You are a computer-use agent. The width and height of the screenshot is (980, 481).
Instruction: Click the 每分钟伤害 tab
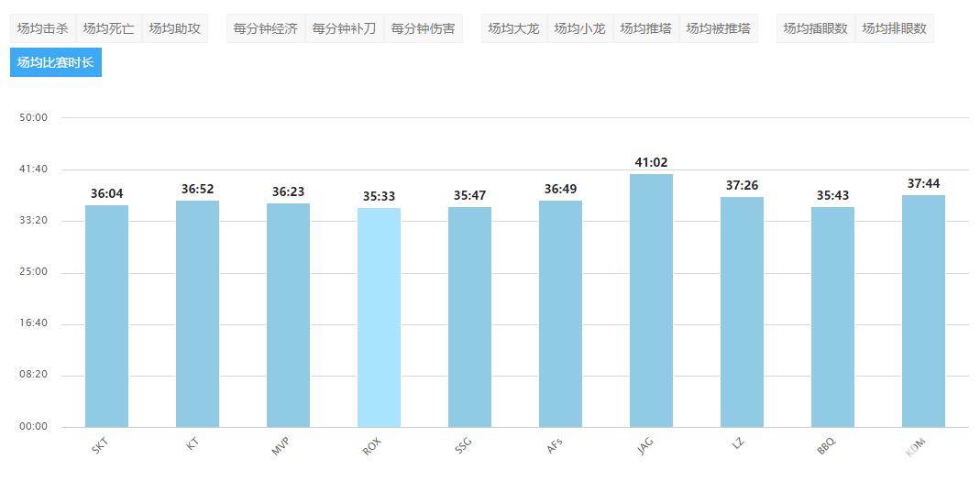click(x=423, y=28)
